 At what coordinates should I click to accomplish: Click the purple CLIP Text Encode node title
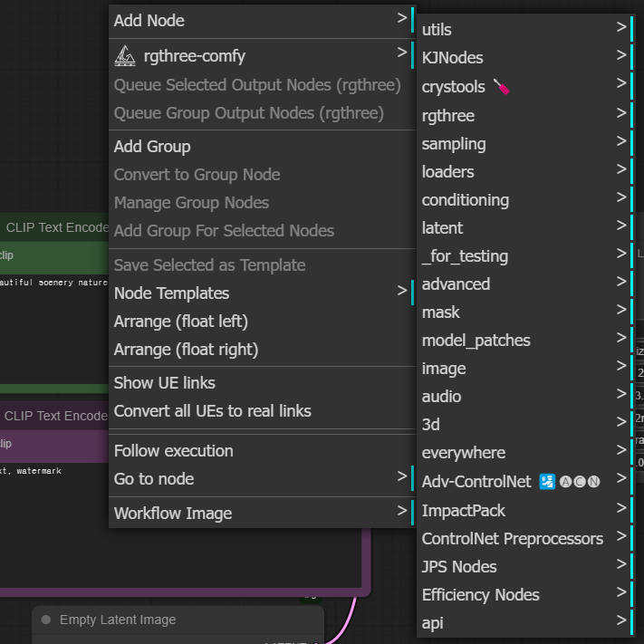pyautogui.click(x=56, y=416)
